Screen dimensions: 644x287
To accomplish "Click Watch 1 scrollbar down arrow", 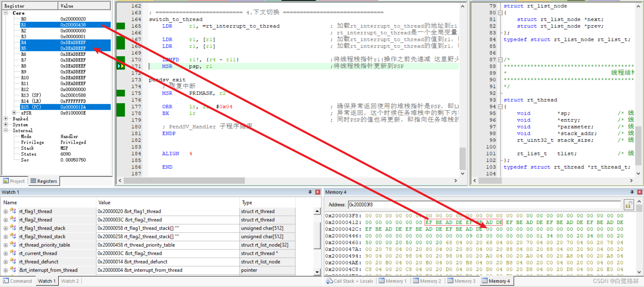I will (x=317, y=272).
